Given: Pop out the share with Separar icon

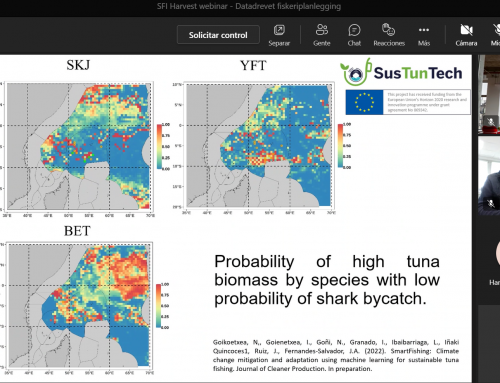Looking at the screenshot, I should [x=279, y=35].
